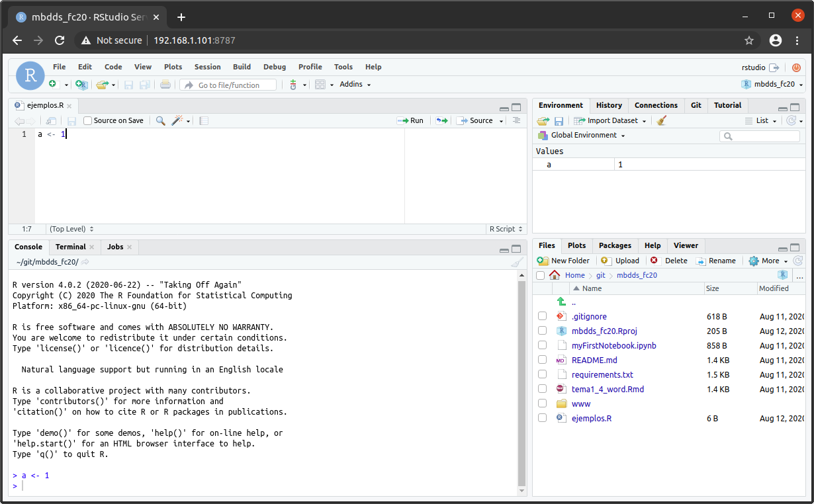Show document outline icon in editor

[x=517, y=120]
